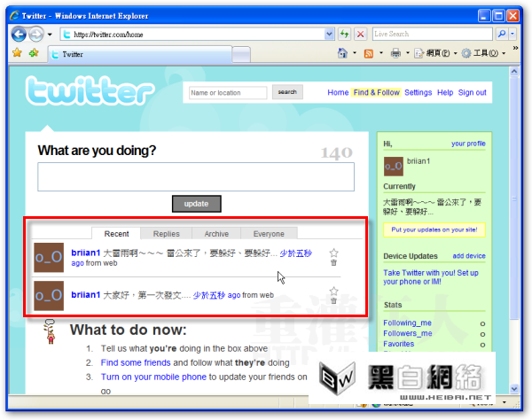Expand the address bar history dropdown

[329, 35]
